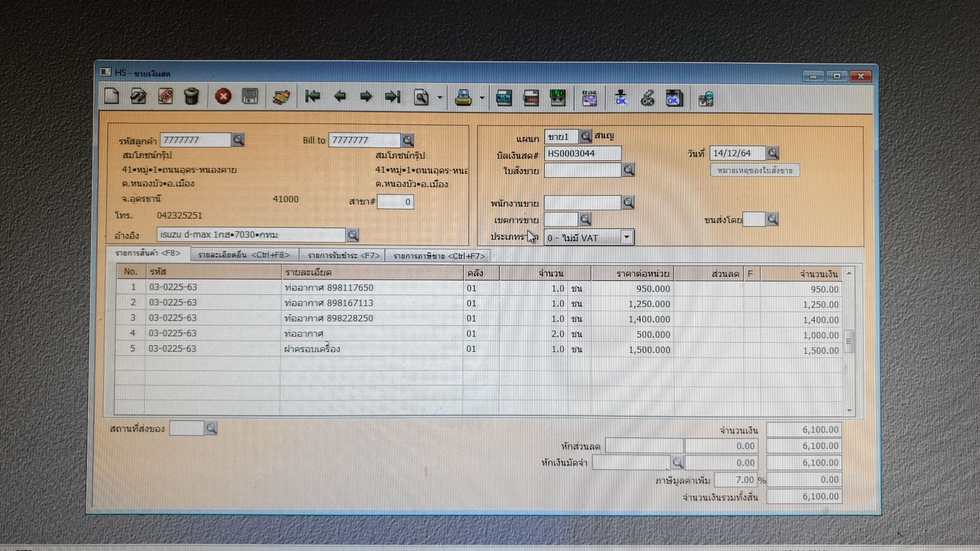Switch to รายการรับชำระ <F7> tab
Screen dimensions: 980x551
(344, 256)
